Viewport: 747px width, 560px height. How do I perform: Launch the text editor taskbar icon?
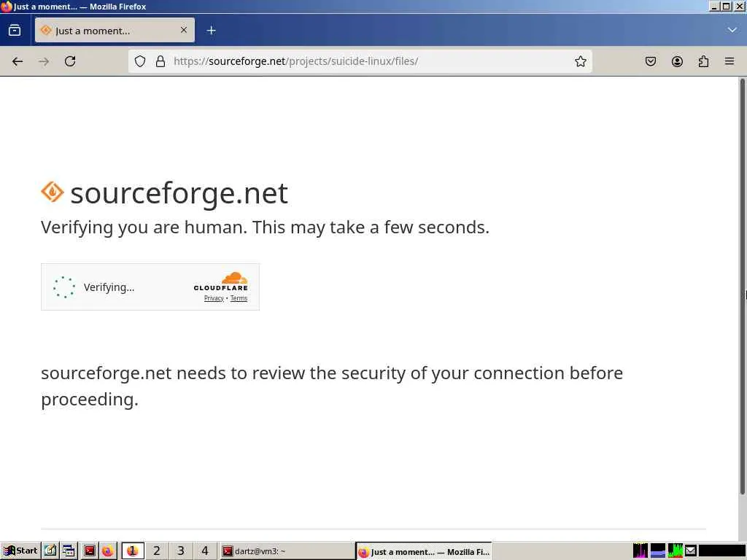pyautogui.click(x=50, y=551)
